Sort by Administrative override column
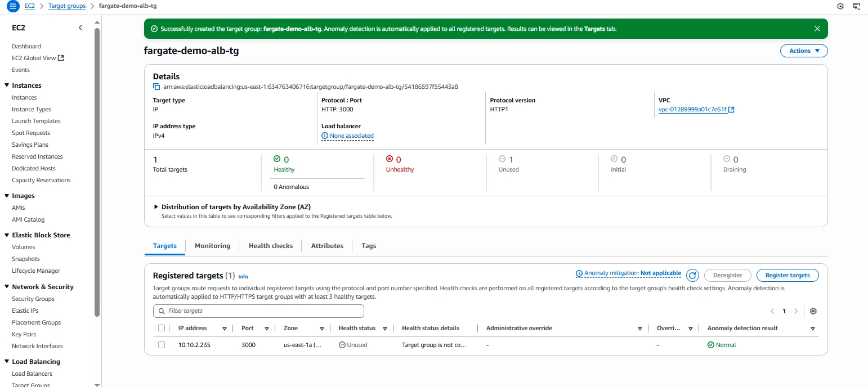This screenshot has width=868, height=387. tap(640, 328)
